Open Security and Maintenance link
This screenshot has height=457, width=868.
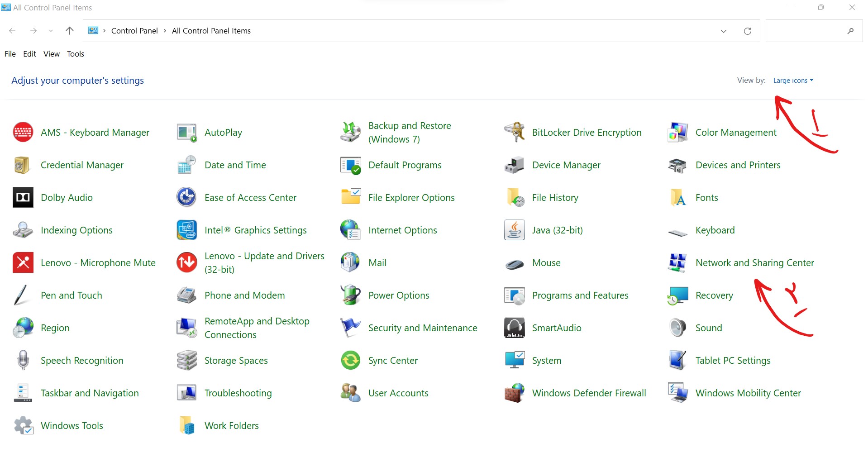click(423, 328)
